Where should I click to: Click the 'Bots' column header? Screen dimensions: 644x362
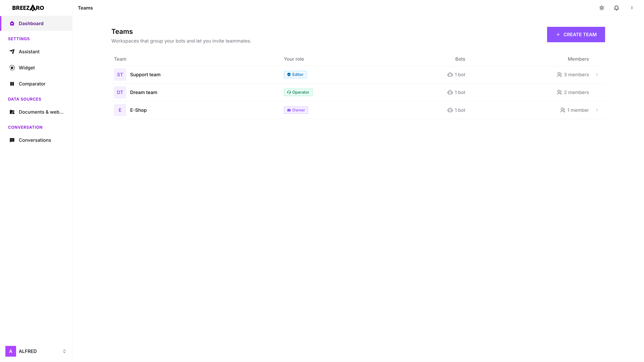(460, 59)
